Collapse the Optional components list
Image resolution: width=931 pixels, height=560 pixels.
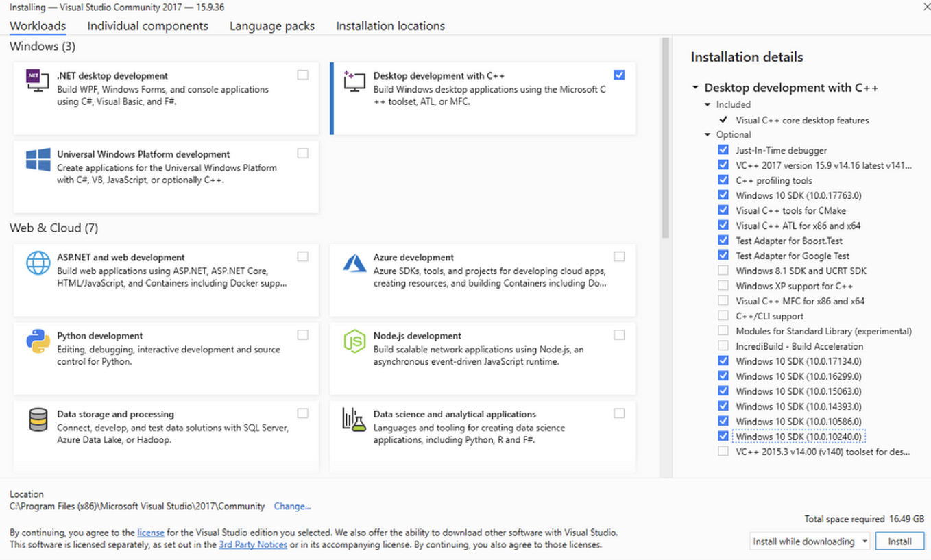(708, 134)
